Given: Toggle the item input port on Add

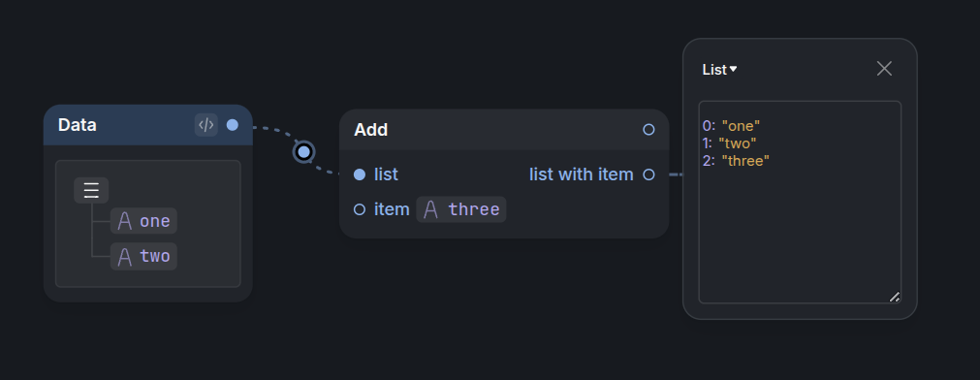Looking at the screenshot, I should 360,209.
